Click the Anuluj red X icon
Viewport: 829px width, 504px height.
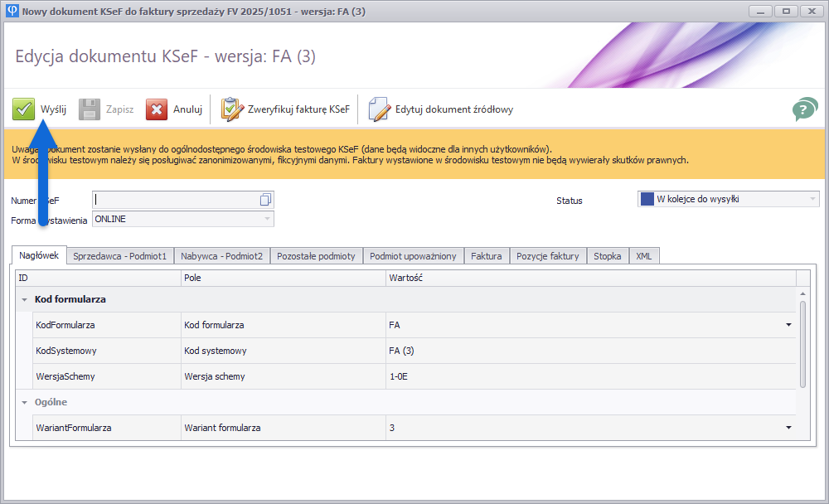157,109
